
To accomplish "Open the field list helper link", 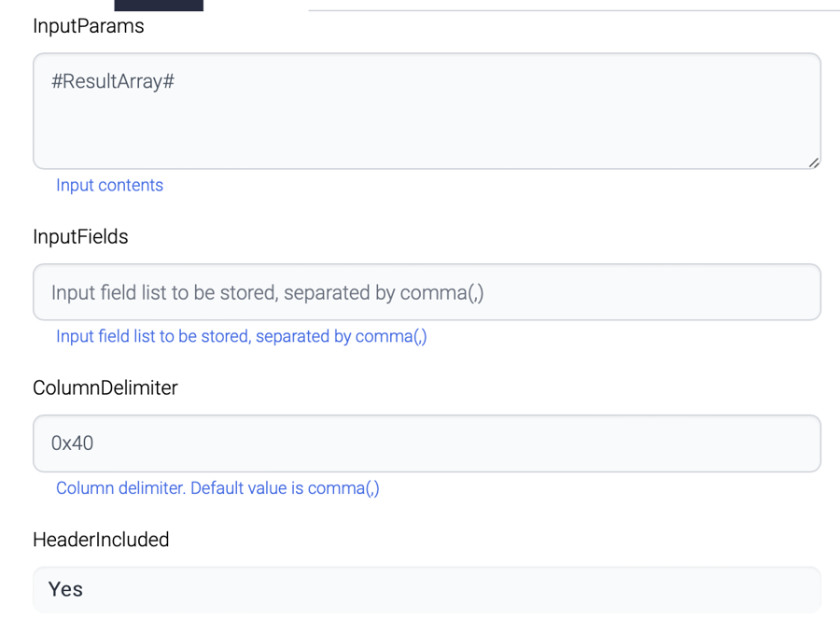I will [x=241, y=336].
